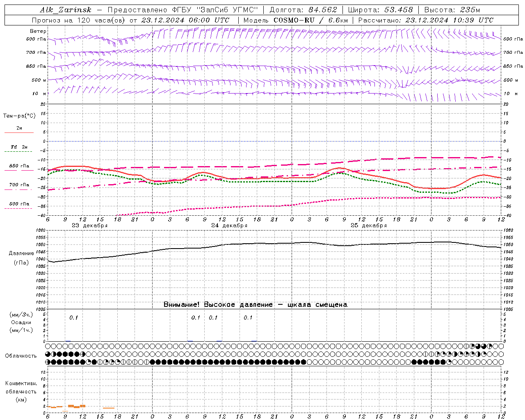Click the 'Тем-ра(°C)' temperature panel label
525x420 pixels.
19,116
